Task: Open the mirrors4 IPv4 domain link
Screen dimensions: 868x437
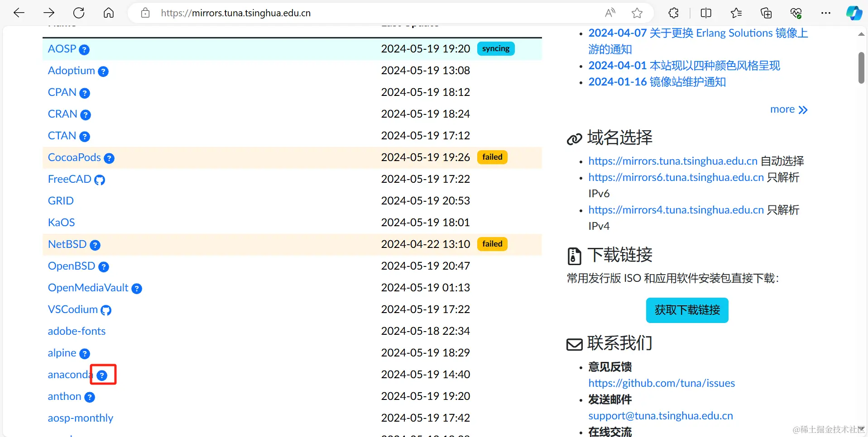Action: [x=676, y=210]
